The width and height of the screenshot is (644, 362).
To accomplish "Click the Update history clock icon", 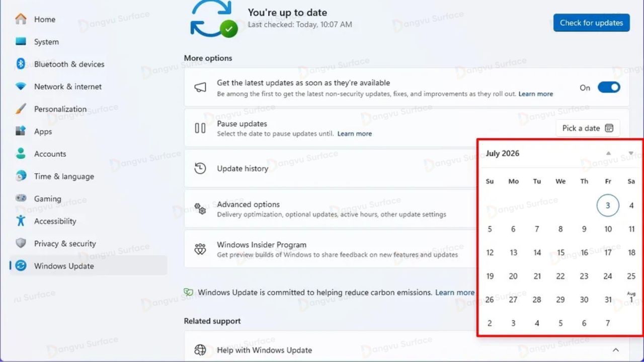I will pos(200,168).
